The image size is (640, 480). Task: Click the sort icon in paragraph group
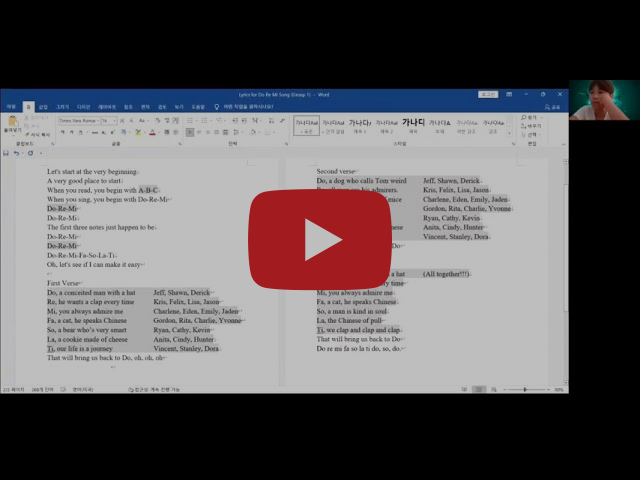[271, 120]
